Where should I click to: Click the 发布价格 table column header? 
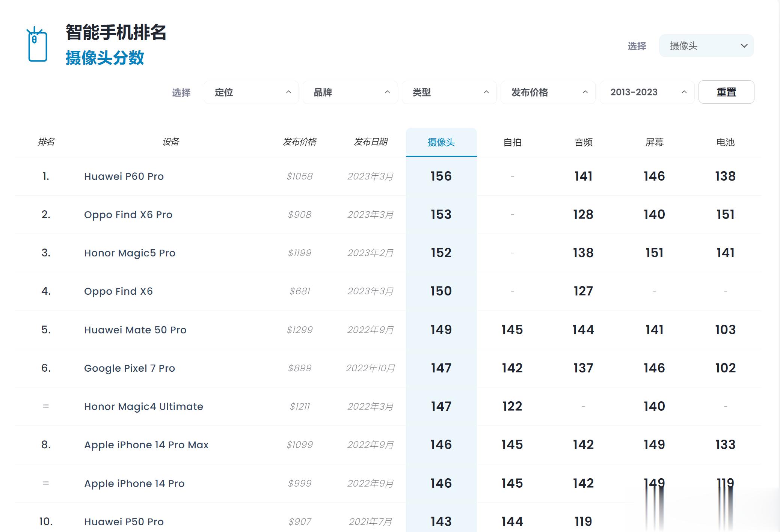pyautogui.click(x=299, y=142)
